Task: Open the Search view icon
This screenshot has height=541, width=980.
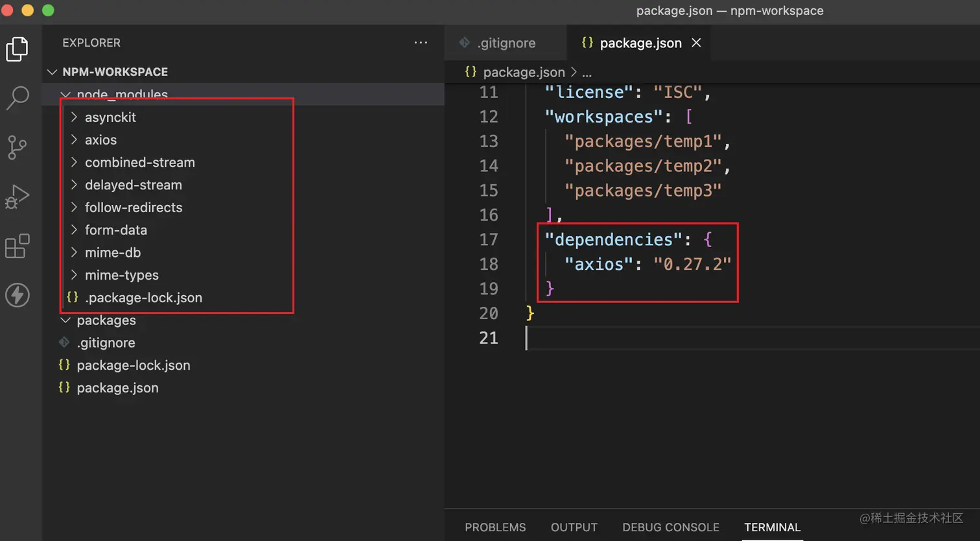Action: click(17, 98)
